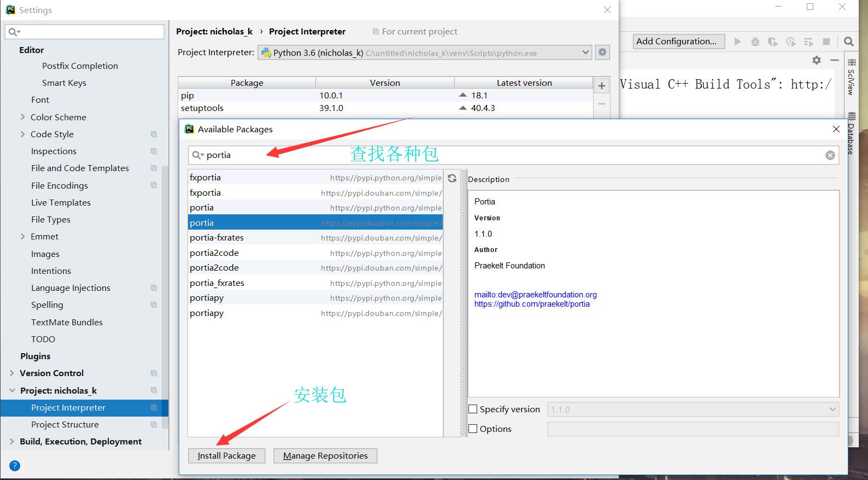
Task: Select portia2code from pypi.douban.com
Action: [315, 268]
